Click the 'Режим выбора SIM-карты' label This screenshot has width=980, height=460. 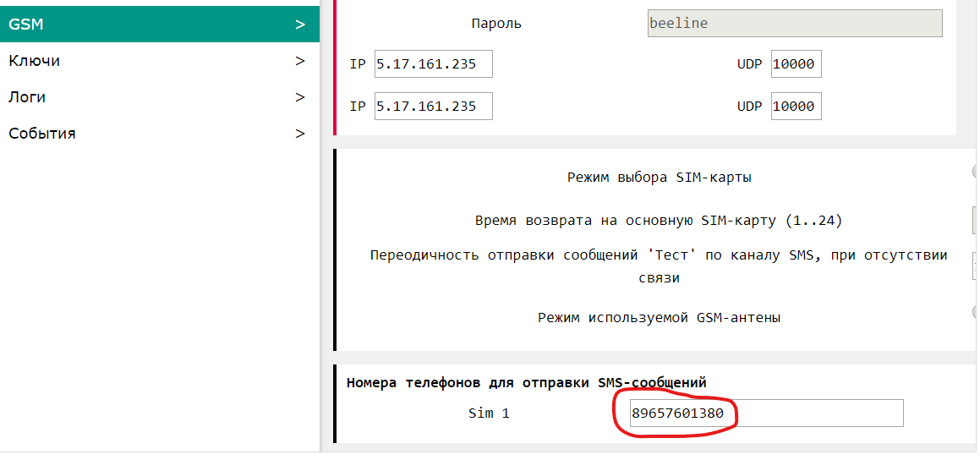click(660, 177)
